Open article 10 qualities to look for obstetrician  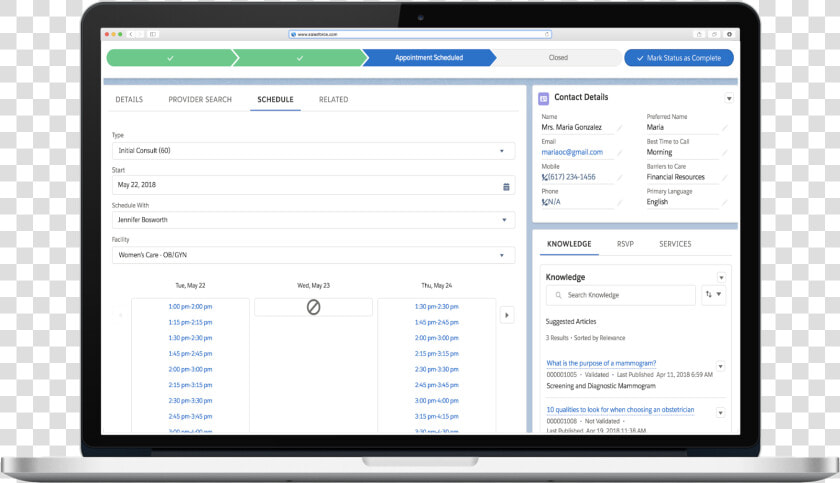[620, 410]
